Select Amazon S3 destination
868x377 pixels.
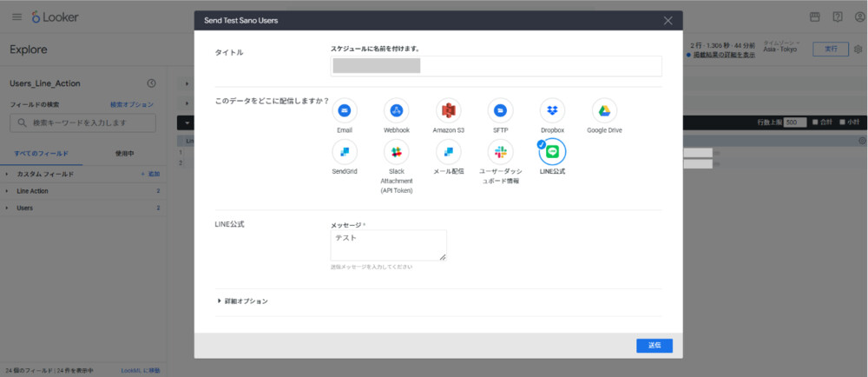point(449,110)
